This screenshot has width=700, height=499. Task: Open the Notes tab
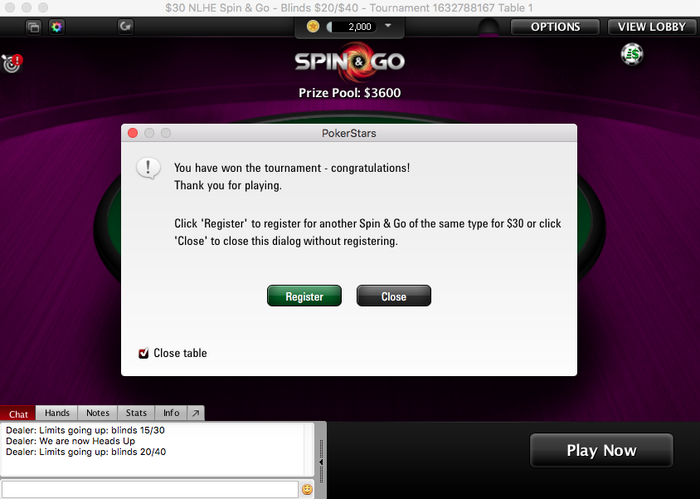pyautogui.click(x=98, y=413)
